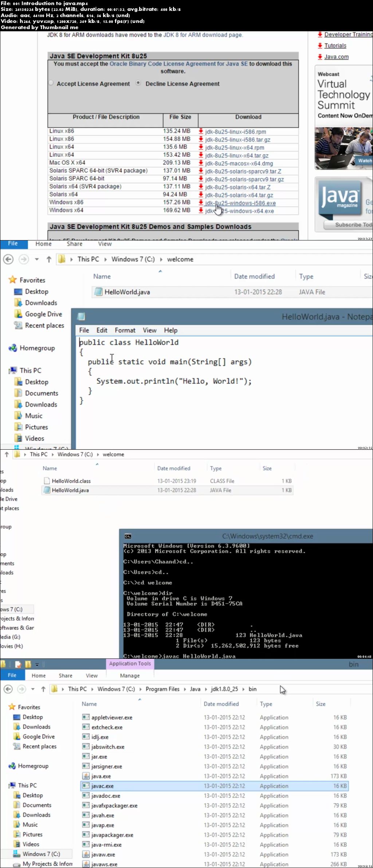Open Oracle Binary Code License Agreement link
Screen dimensions: 373x868
178,64
